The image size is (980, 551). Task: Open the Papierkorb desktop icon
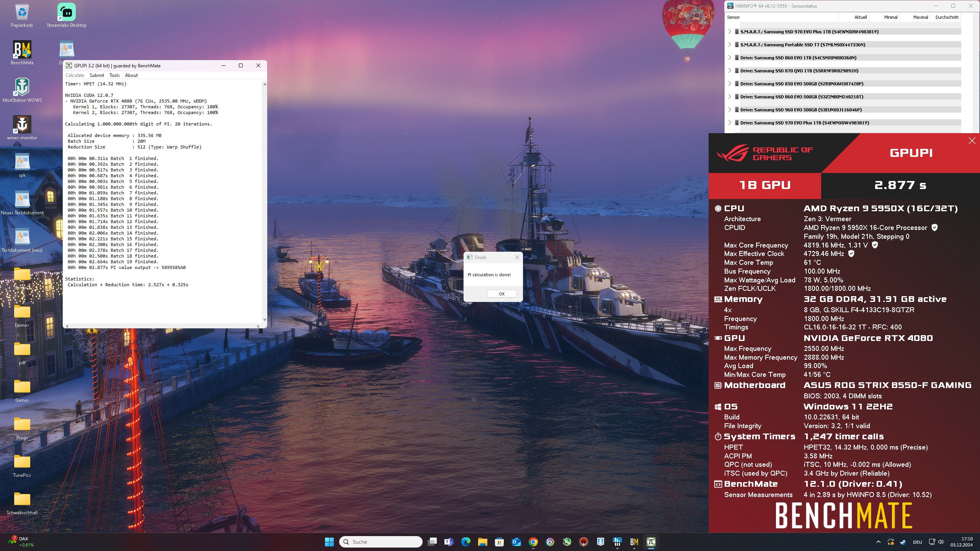click(22, 15)
